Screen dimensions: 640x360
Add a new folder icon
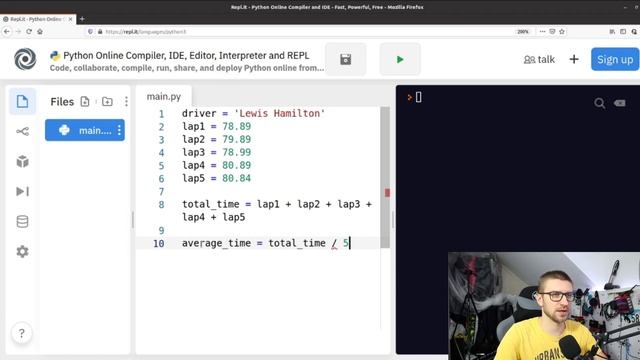click(x=107, y=102)
